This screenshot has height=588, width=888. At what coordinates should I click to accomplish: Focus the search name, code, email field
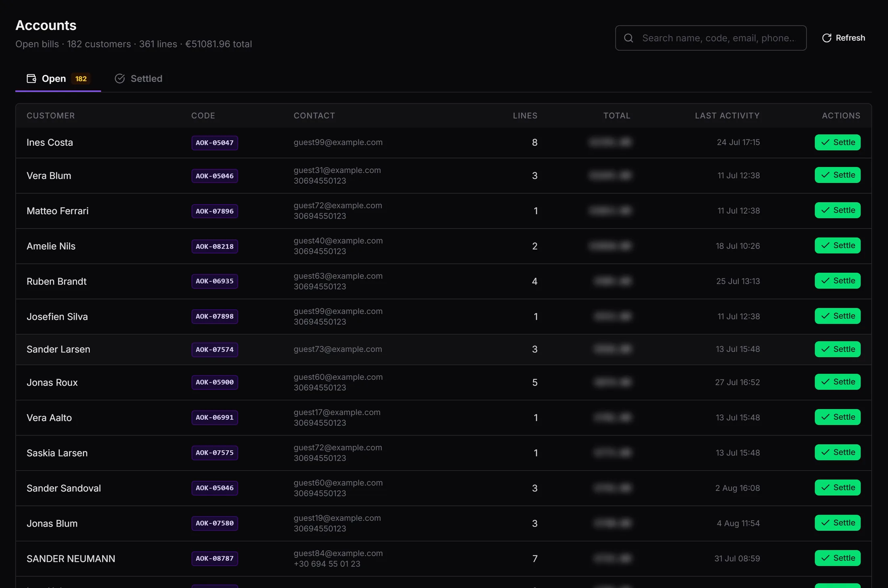pos(711,38)
